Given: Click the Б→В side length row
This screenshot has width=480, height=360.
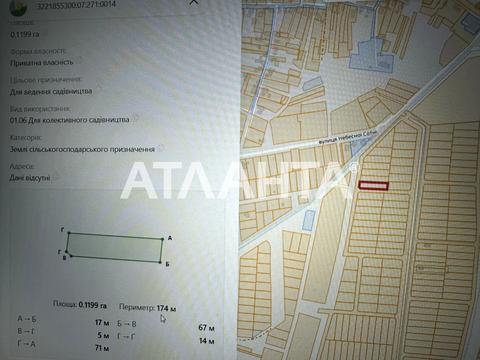Looking at the screenshot, I should coord(166,326).
